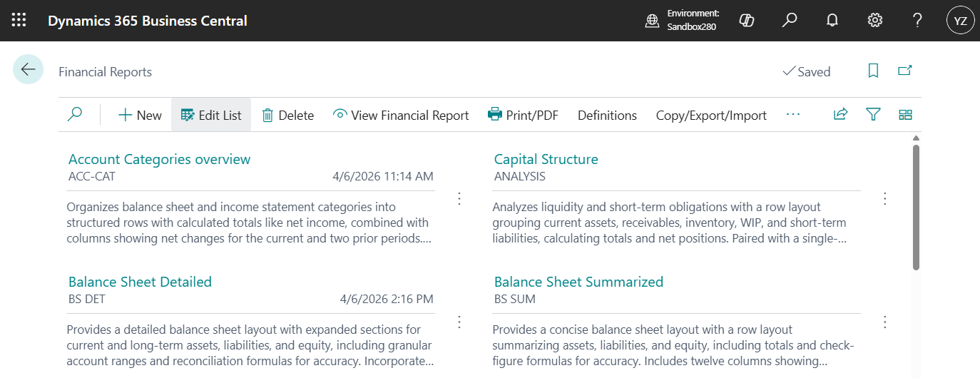Go back with the arrow button
The width and height of the screenshot is (980, 378).
(29, 69)
